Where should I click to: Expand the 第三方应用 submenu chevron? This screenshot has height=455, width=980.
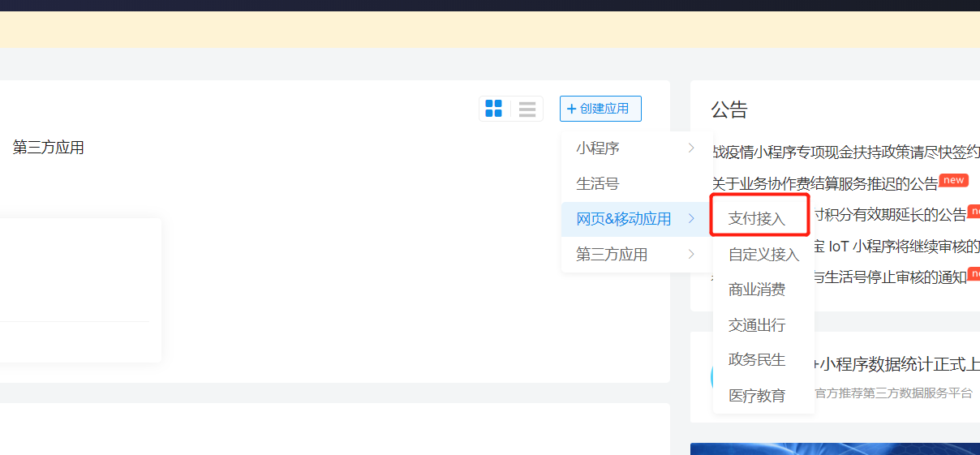tap(691, 254)
